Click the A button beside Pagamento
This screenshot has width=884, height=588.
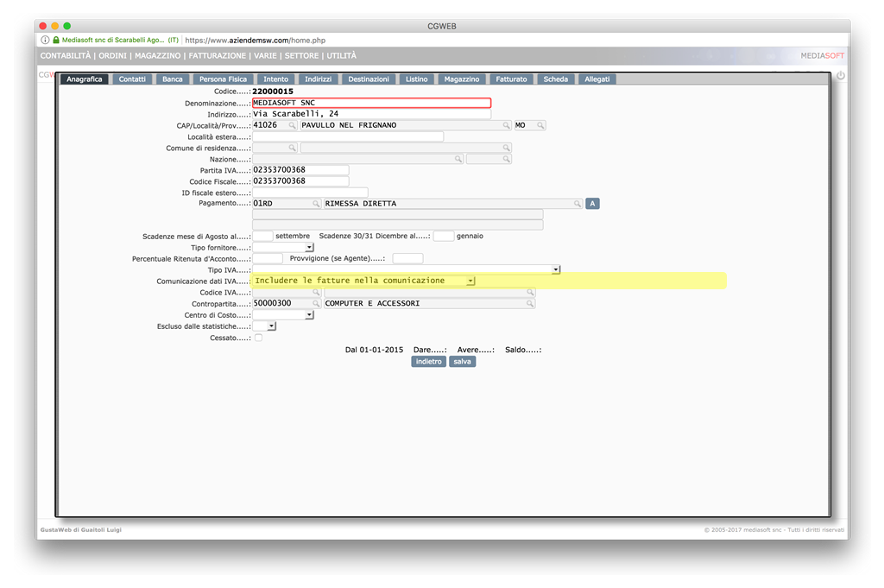[592, 204]
